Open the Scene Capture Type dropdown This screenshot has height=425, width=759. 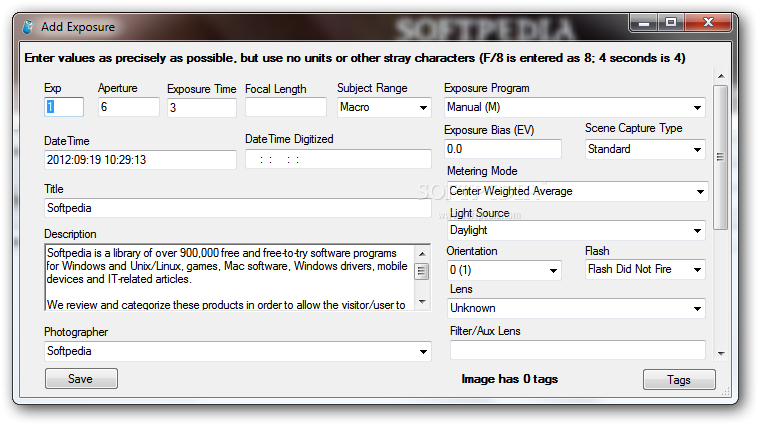point(645,149)
